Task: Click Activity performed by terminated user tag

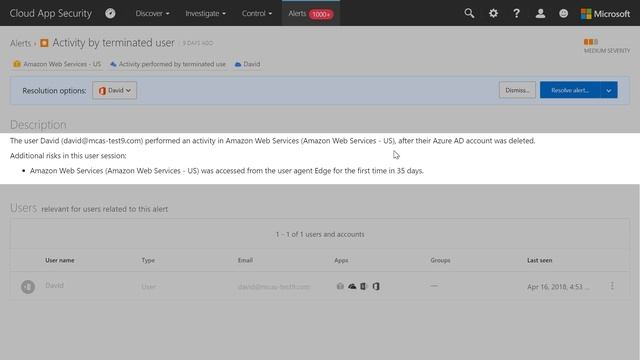Action: click(172, 64)
